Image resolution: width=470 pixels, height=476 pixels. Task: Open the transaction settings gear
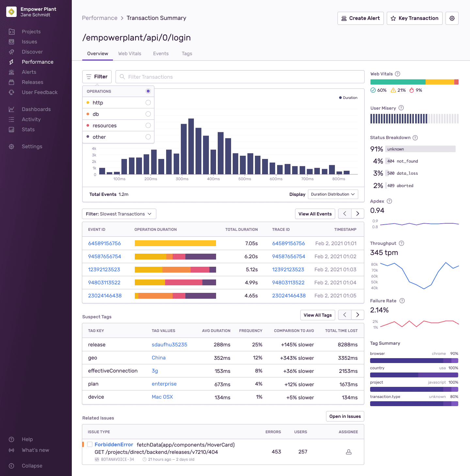coord(452,18)
